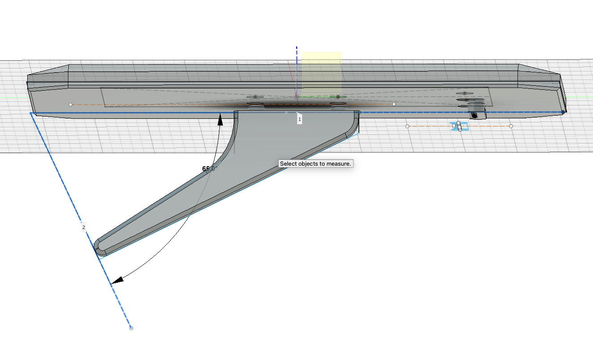593x364 pixels.
Task: Click the endpoint at the bottom of the angled line
Action: (130, 328)
